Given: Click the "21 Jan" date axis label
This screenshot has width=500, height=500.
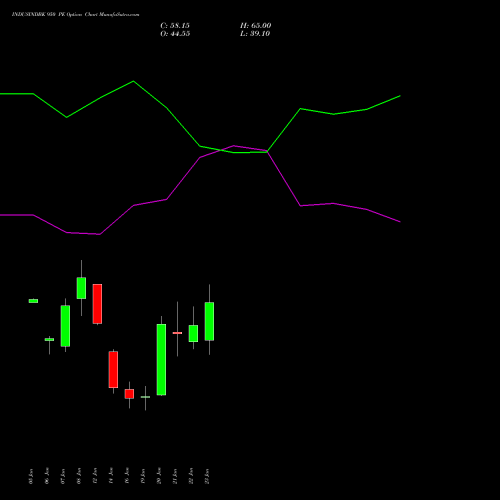Looking at the screenshot, I should (175, 476).
